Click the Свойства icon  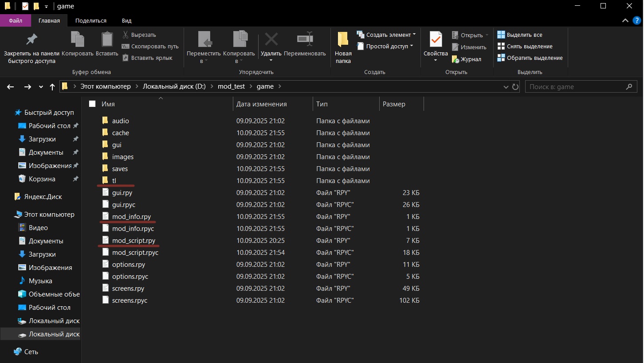[x=436, y=40]
